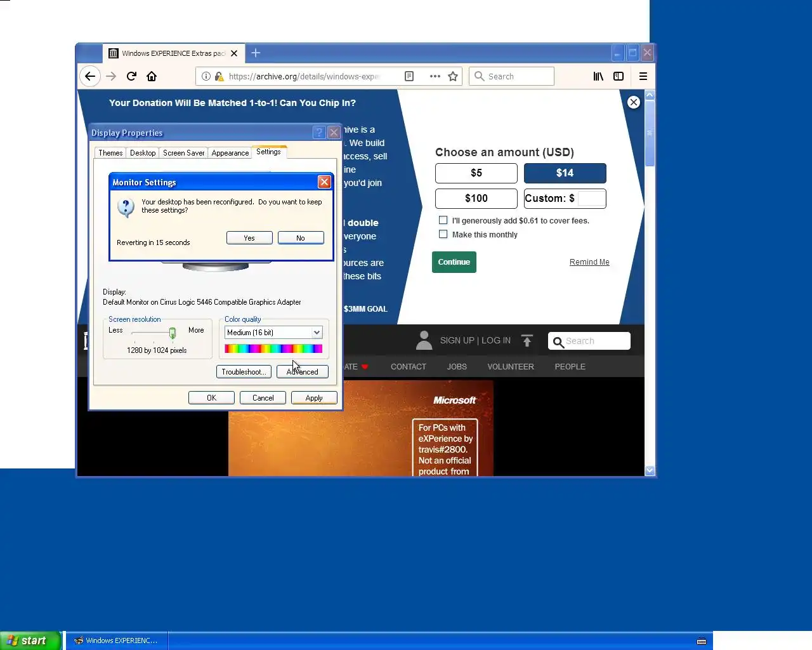812x650 pixels.
Task: Switch to the Themes tab
Action: coord(110,153)
